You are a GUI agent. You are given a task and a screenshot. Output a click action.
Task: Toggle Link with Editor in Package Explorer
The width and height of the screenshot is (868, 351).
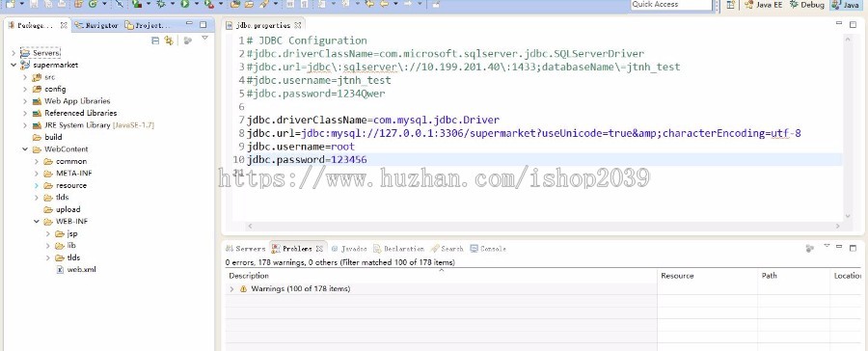pos(169,40)
